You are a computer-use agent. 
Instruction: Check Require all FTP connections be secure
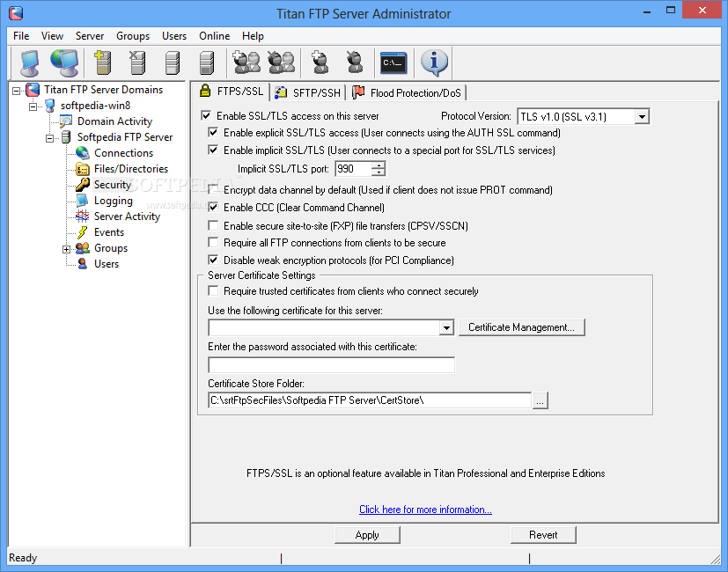[213, 242]
